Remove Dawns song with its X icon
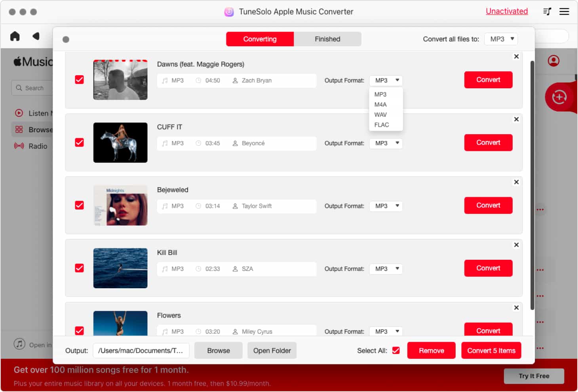 [516, 57]
